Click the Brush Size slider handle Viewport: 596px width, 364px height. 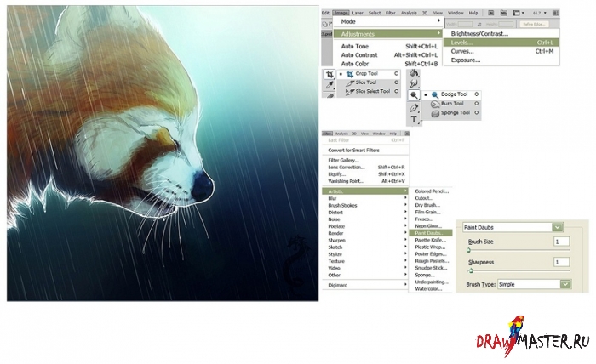(x=468, y=250)
